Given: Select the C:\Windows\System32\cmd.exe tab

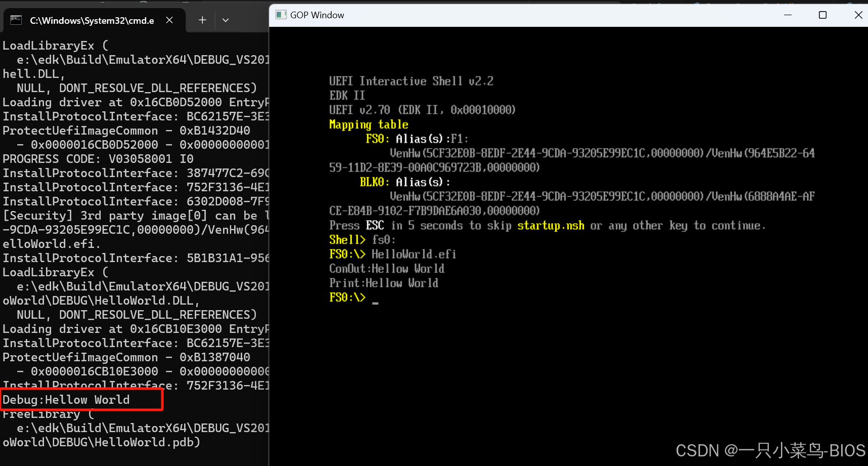Looking at the screenshot, I should point(94,20).
